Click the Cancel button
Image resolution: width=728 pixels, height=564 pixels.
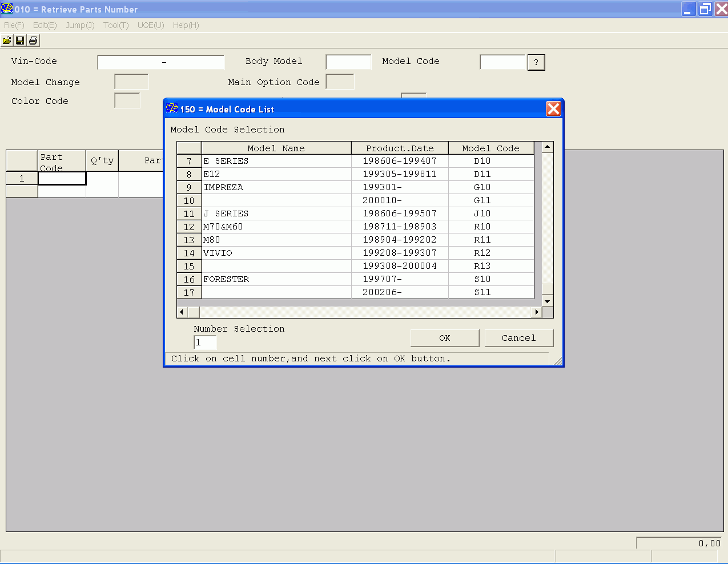(519, 338)
